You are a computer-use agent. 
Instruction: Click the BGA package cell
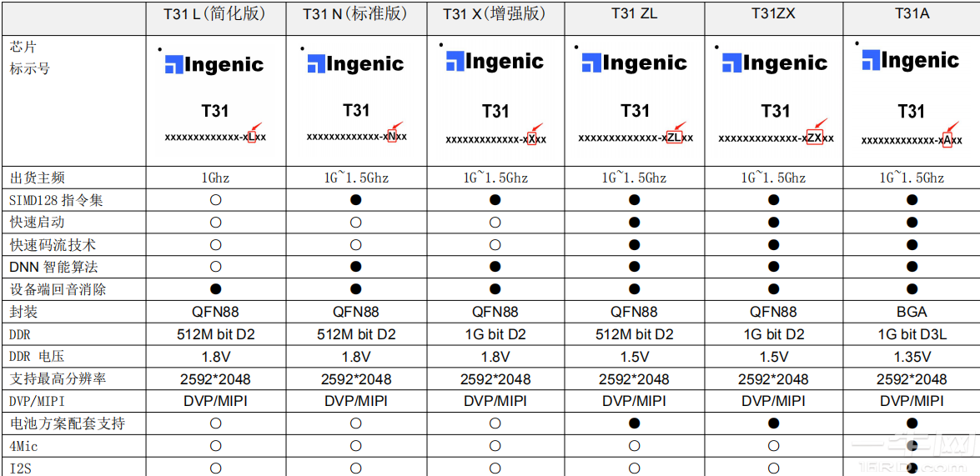[912, 312]
